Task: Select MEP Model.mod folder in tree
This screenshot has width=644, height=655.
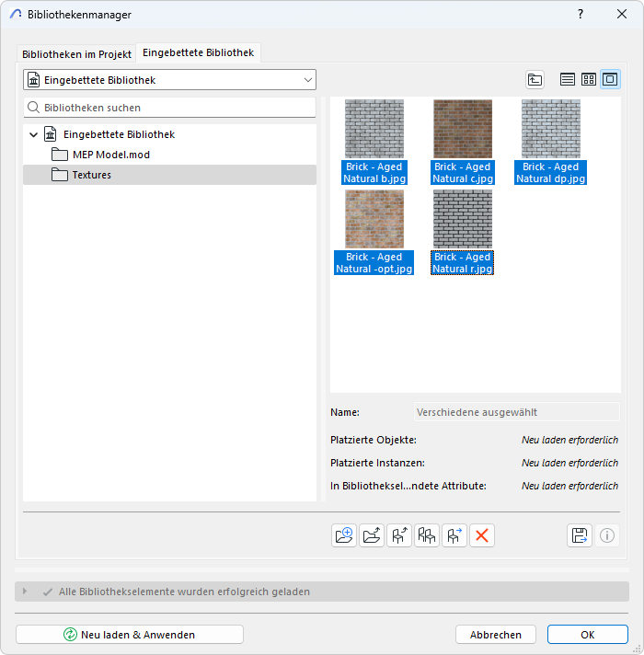Action: (x=169, y=155)
